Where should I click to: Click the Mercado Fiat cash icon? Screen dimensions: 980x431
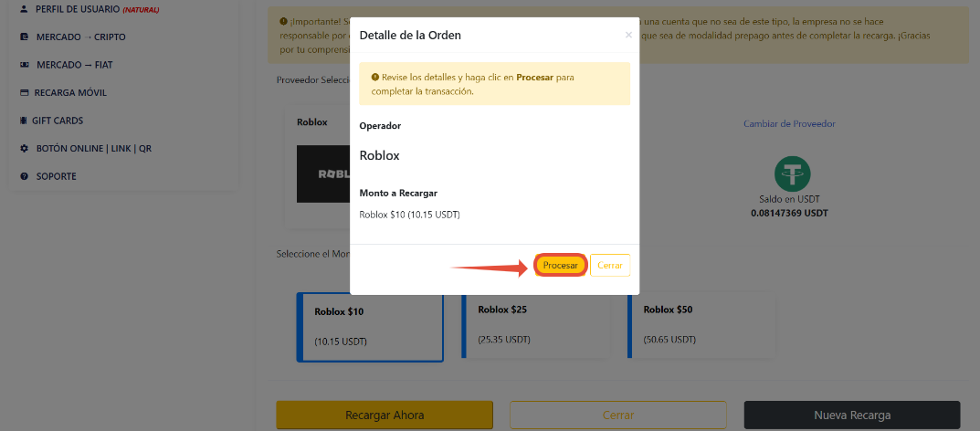pos(24,64)
